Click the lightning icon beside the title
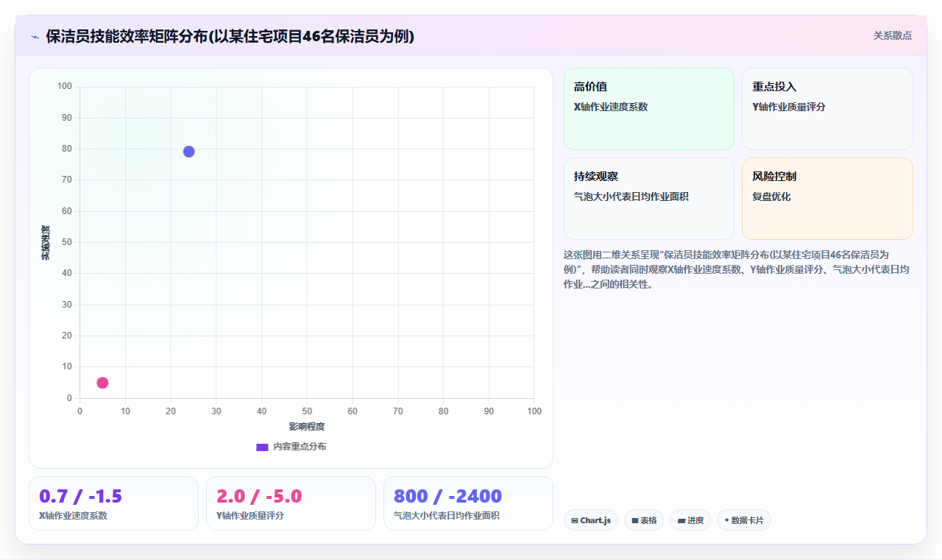The height and width of the screenshot is (560, 942). [x=35, y=37]
